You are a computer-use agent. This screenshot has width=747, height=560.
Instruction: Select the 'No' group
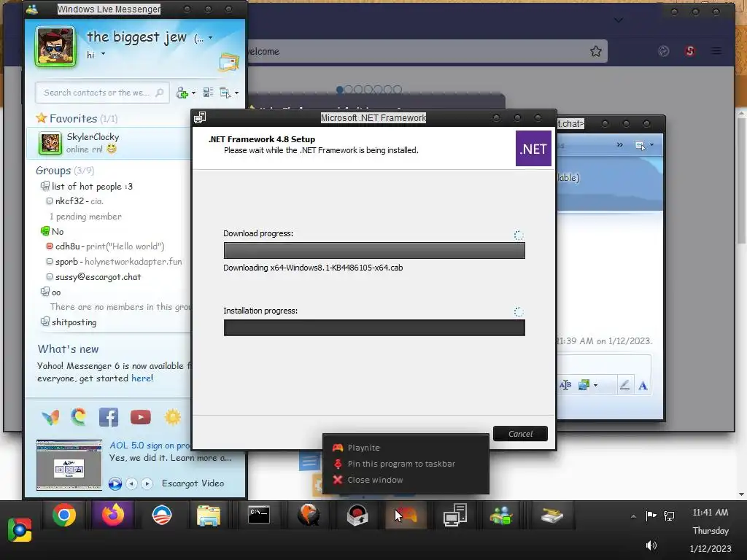(58, 231)
